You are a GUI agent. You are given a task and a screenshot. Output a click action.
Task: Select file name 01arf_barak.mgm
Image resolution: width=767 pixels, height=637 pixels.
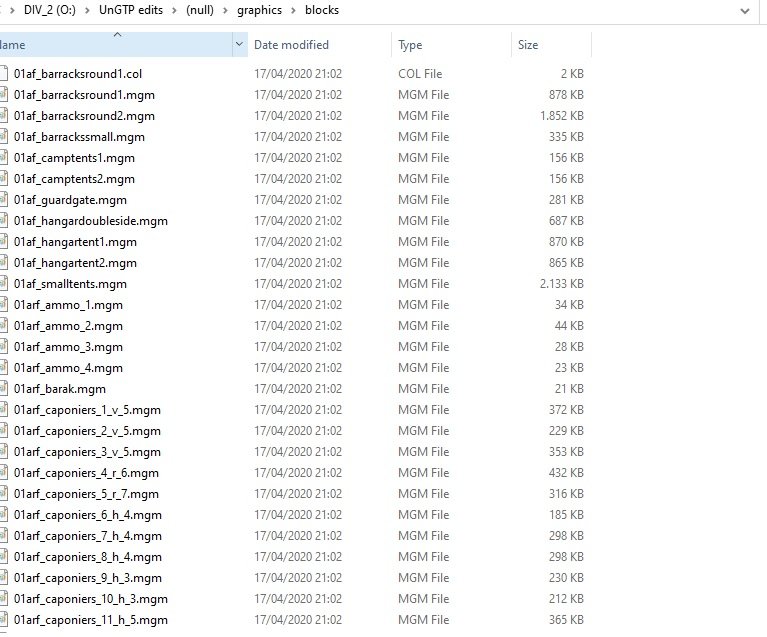(x=60, y=389)
